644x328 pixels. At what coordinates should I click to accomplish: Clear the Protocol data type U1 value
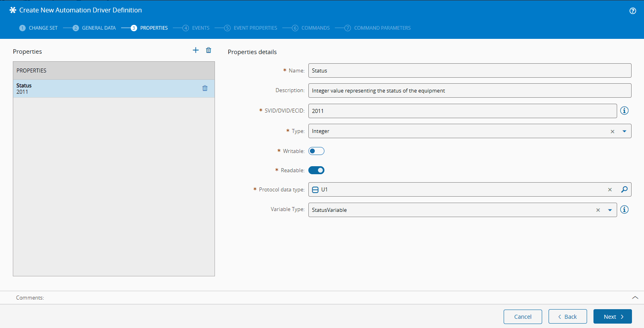(x=610, y=189)
